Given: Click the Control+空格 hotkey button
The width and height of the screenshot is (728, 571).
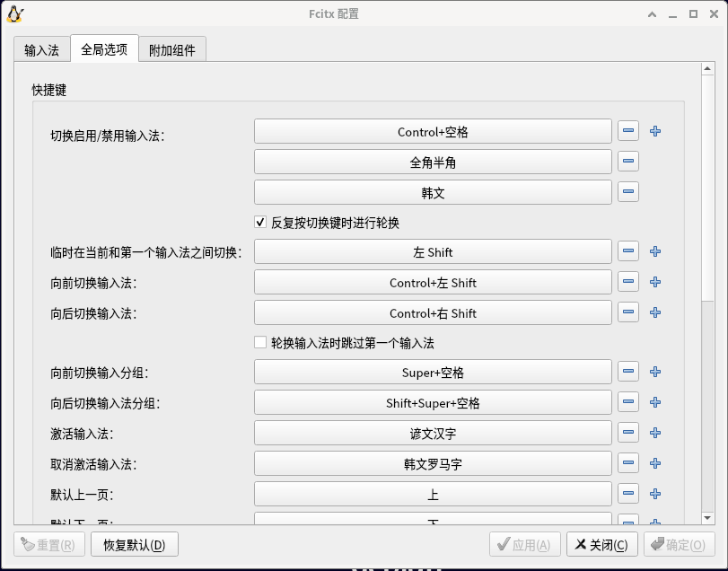Looking at the screenshot, I should pyautogui.click(x=433, y=131).
